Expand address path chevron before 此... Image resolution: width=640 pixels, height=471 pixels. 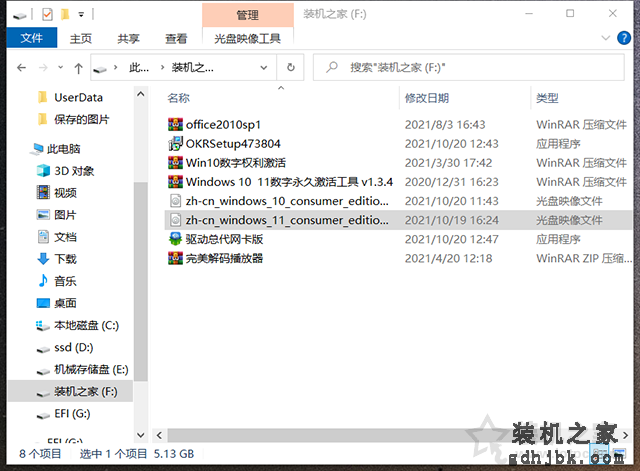pos(116,67)
